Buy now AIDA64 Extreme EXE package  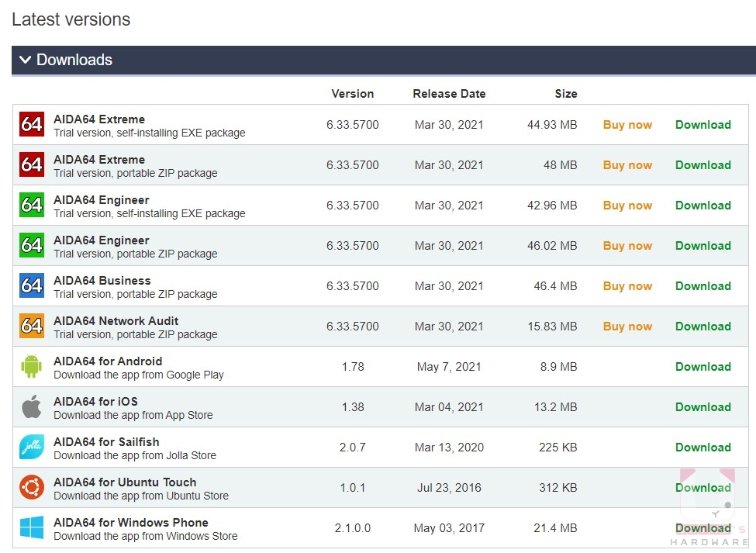coord(627,125)
